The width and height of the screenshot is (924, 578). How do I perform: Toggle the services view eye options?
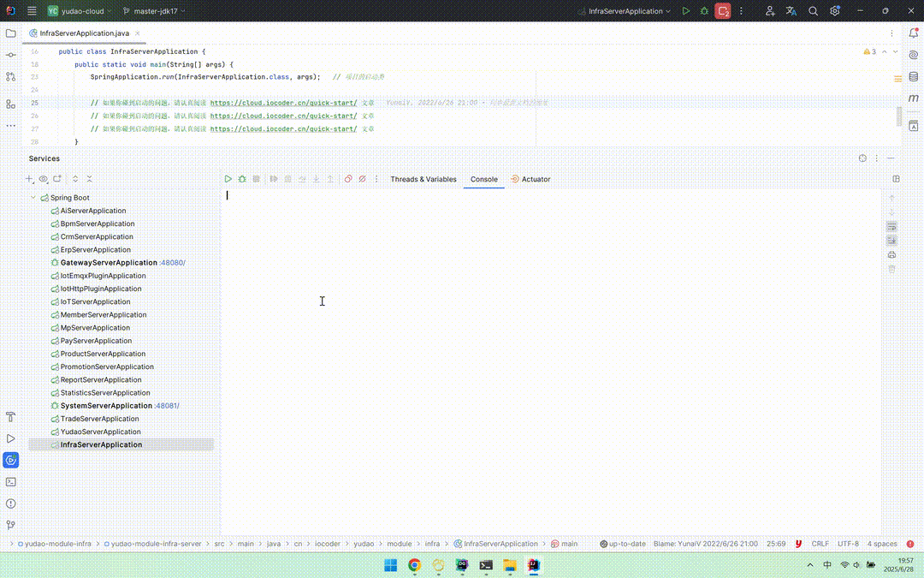[x=43, y=179]
